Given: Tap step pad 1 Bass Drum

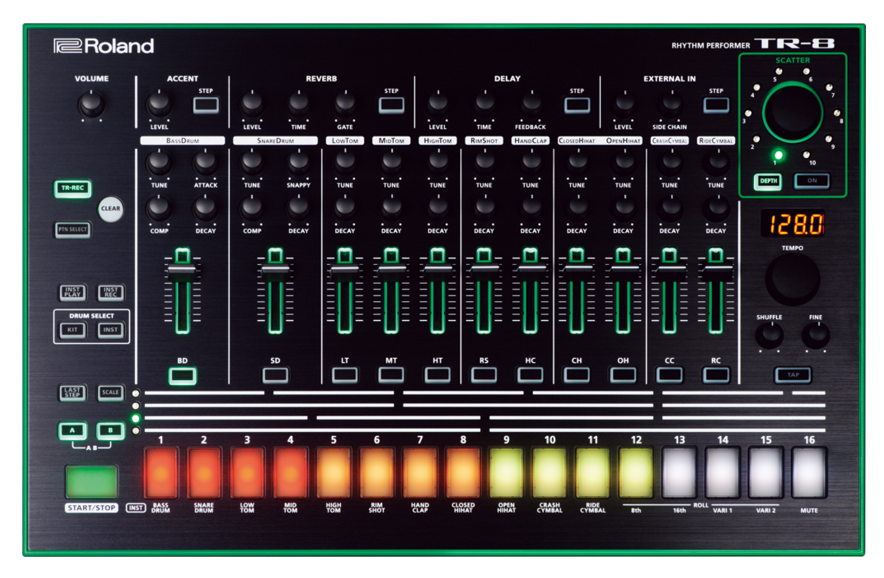Looking at the screenshot, I should [161, 473].
